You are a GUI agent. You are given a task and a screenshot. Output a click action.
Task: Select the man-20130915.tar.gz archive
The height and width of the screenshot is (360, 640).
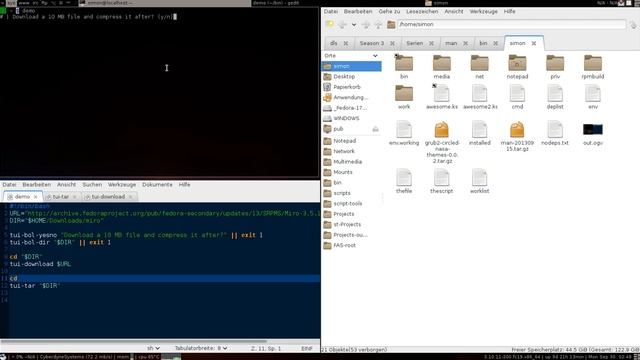coord(517,129)
